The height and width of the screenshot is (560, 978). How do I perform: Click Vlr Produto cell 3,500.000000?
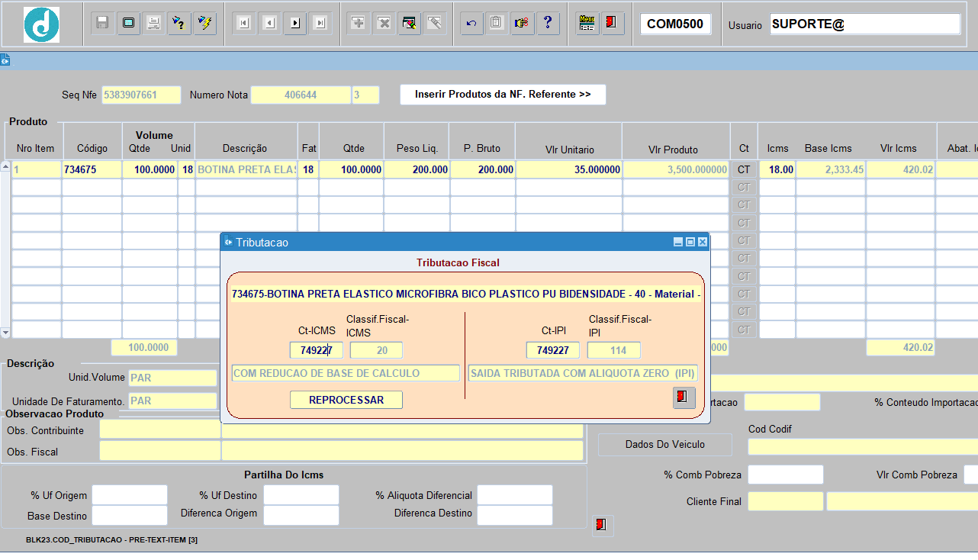676,169
